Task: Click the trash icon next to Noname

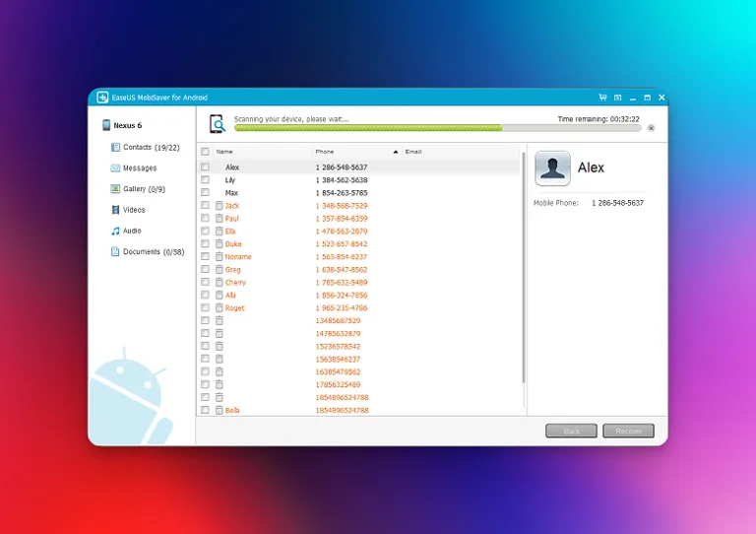Action: click(219, 256)
